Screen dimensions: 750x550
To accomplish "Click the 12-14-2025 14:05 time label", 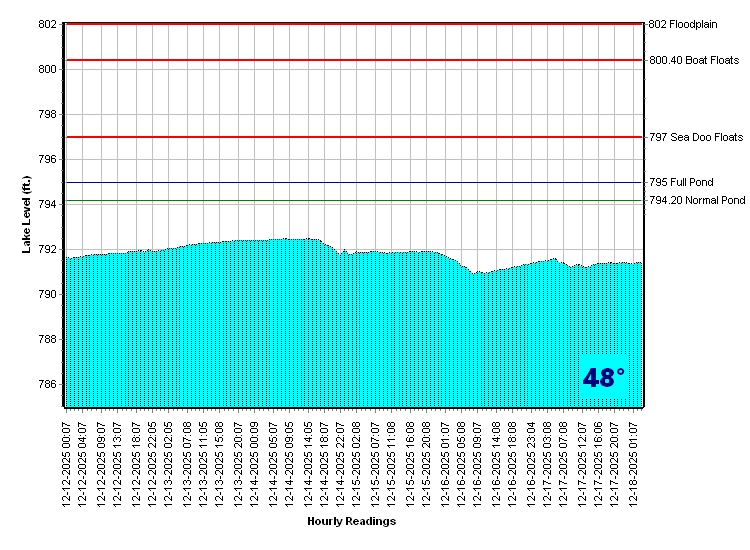I will point(308,462).
